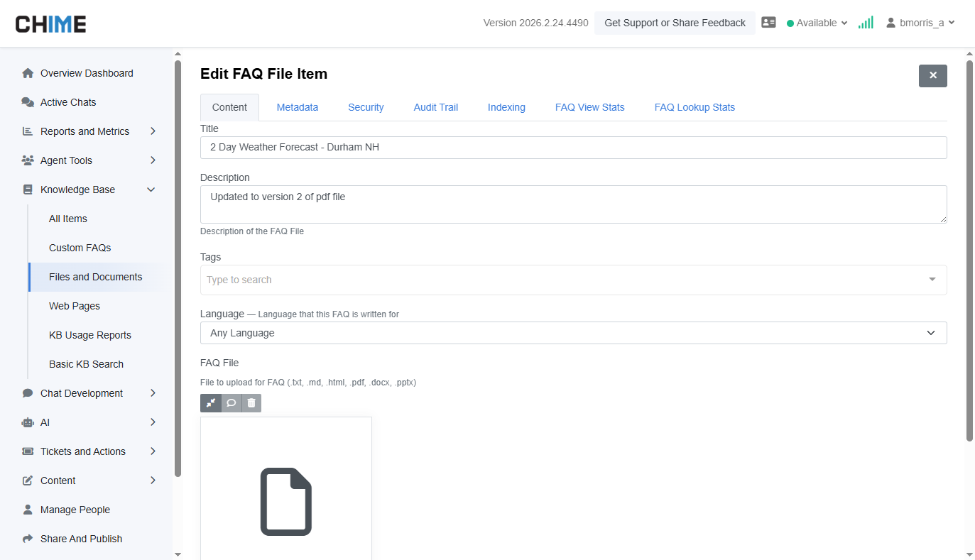Open the ID card icon in header

pos(768,23)
